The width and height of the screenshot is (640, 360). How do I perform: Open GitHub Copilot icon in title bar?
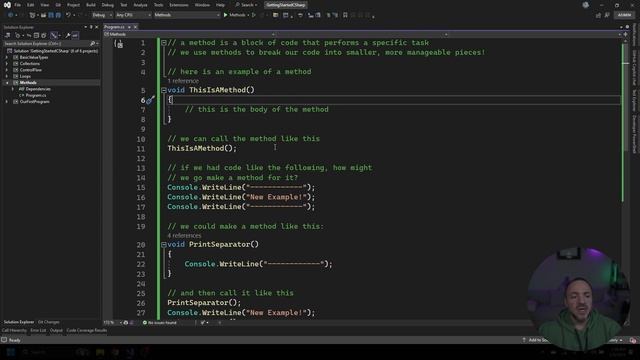pyautogui.click(x=586, y=5)
